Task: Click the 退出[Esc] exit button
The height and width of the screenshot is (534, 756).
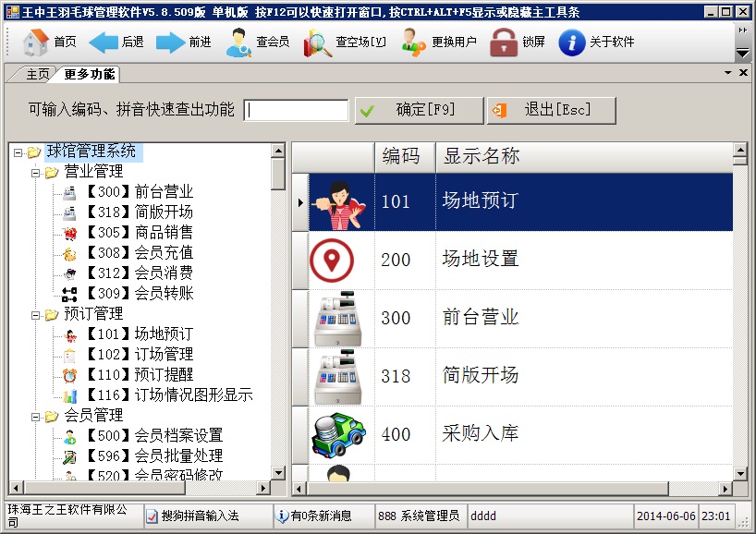Action: (551, 110)
